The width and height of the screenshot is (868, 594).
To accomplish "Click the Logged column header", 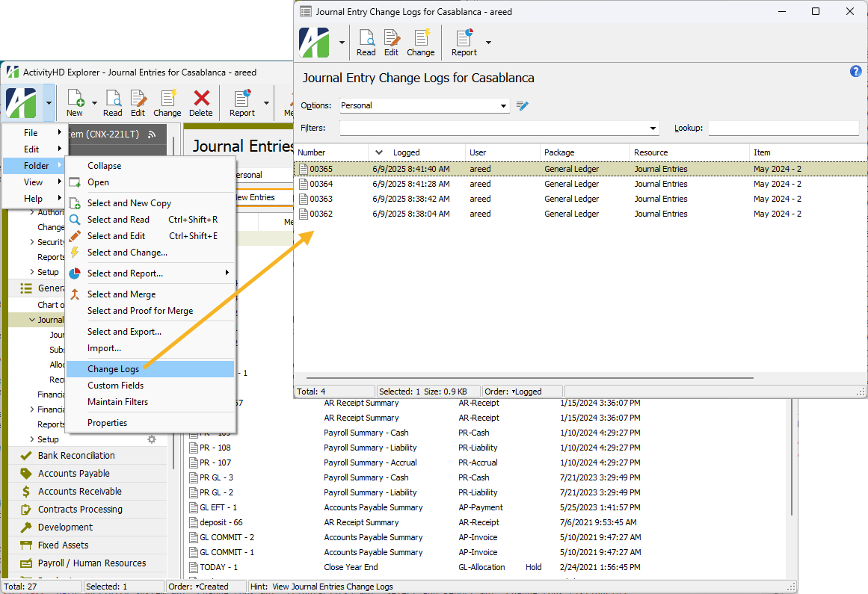I will click(x=417, y=152).
